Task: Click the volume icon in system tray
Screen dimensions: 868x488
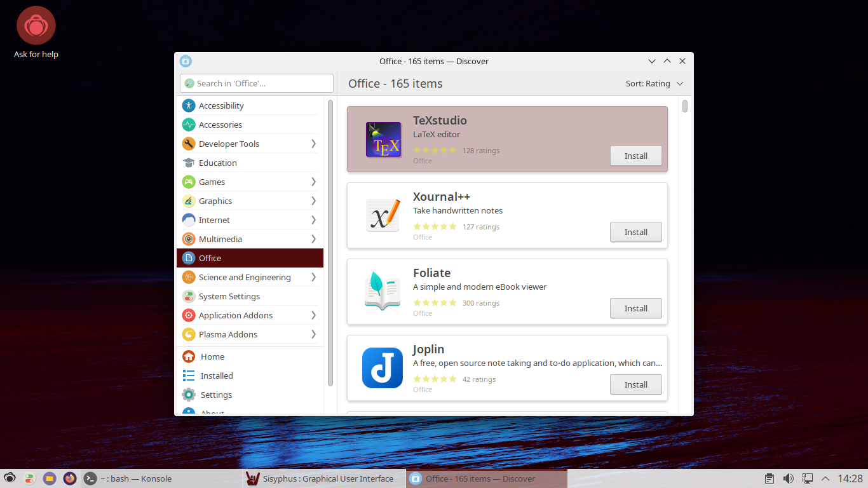Action: (x=789, y=478)
